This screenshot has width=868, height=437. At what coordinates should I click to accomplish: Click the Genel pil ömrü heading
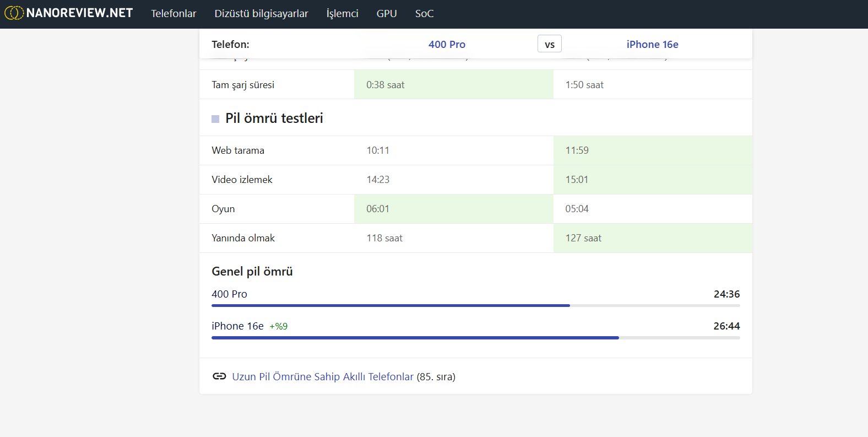[252, 272]
